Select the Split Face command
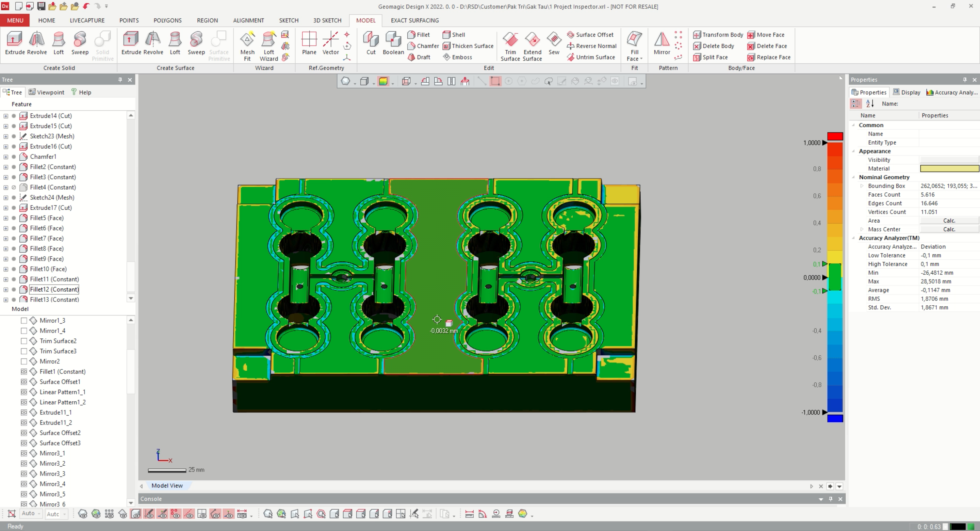This screenshot has height=531, width=980. click(x=710, y=57)
